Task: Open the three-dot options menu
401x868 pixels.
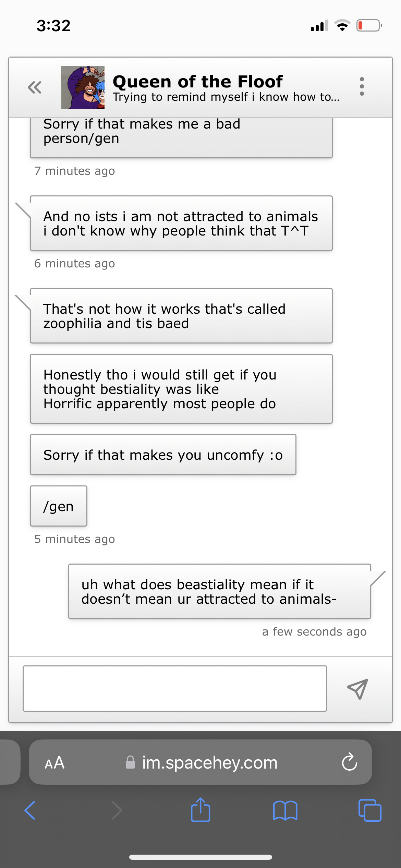Action: point(362,86)
